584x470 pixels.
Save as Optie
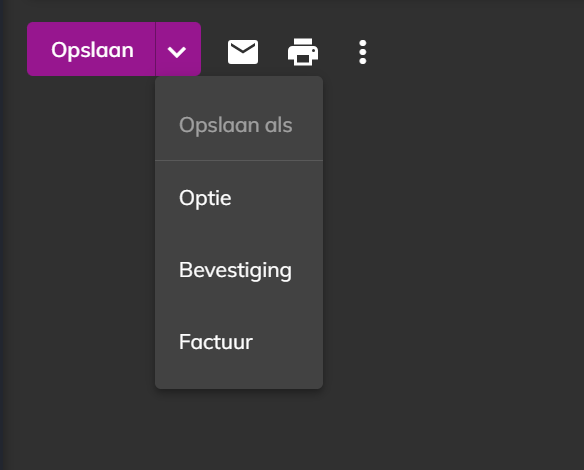[239, 198]
